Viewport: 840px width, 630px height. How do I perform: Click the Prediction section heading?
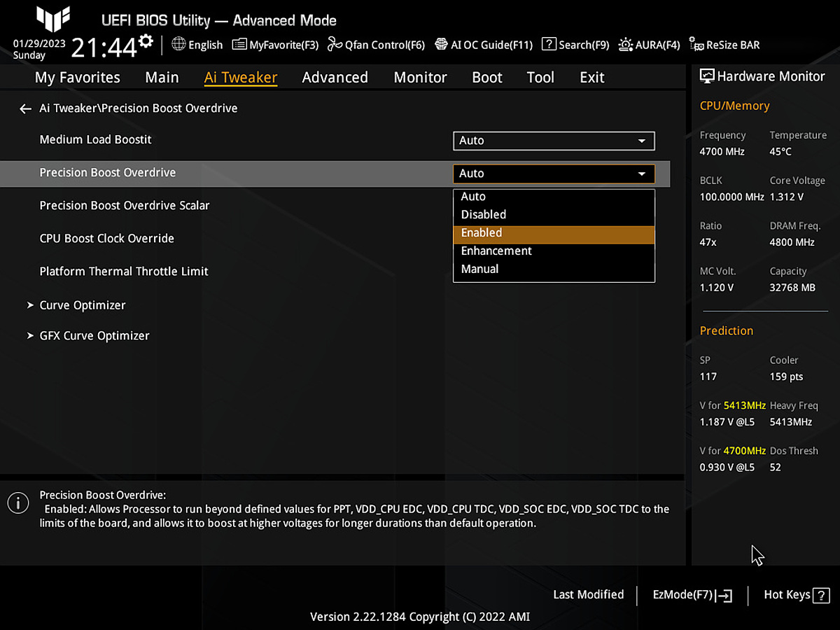[727, 331]
